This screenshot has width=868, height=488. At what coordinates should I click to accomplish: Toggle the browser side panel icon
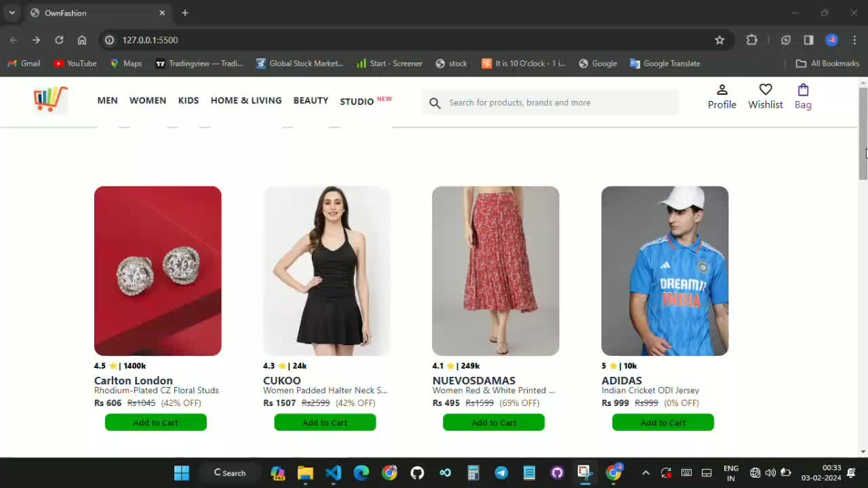(808, 40)
